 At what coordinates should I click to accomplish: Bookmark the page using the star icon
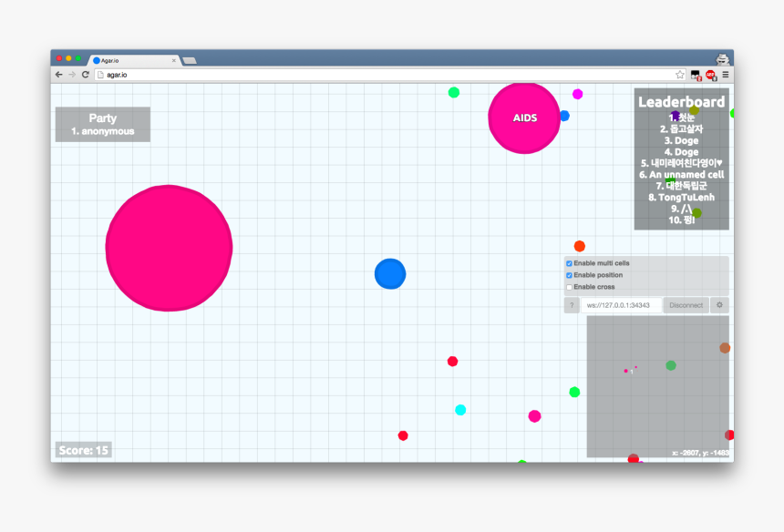(x=679, y=74)
